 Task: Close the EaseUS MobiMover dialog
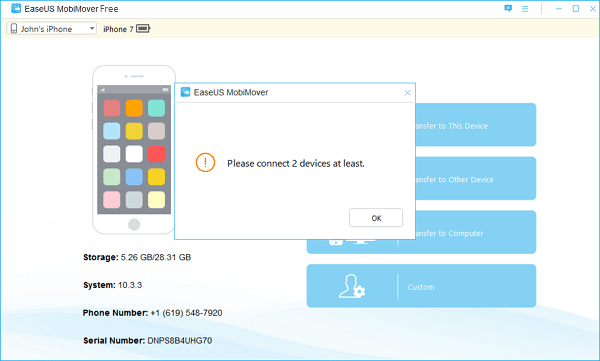coord(408,93)
